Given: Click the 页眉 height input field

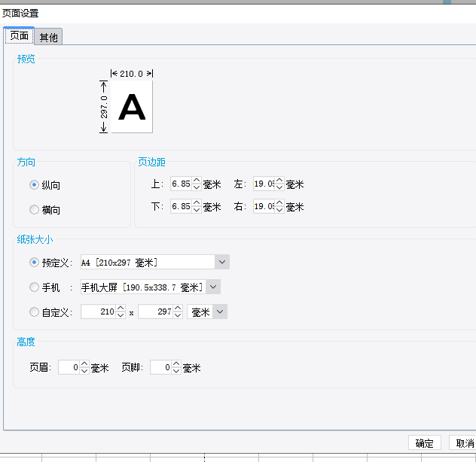Looking at the screenshot, I should point(69,367).
